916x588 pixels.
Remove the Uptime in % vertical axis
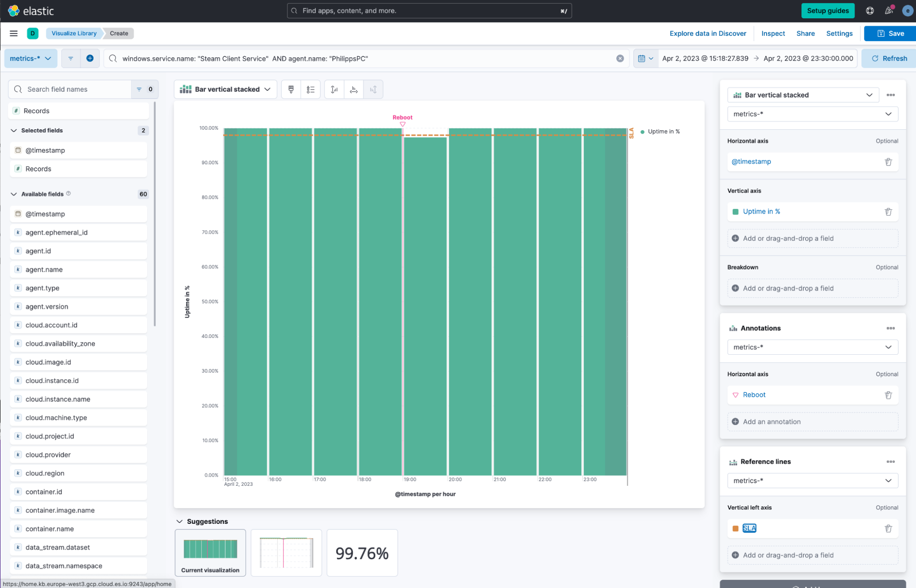[888, 212]
